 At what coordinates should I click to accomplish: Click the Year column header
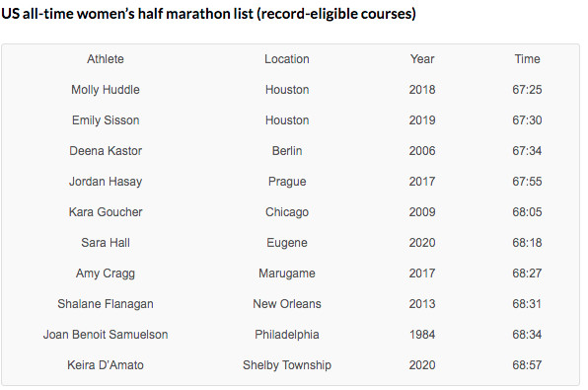click(422, 59)
